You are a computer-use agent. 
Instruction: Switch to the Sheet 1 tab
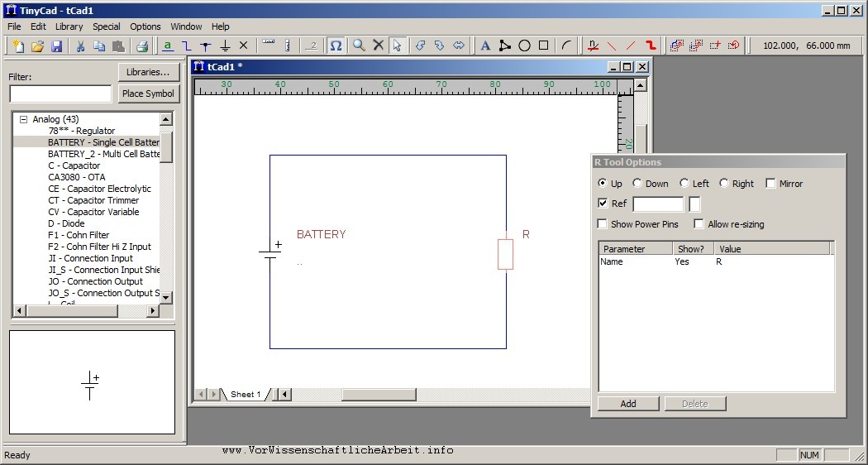pos(246,395)
